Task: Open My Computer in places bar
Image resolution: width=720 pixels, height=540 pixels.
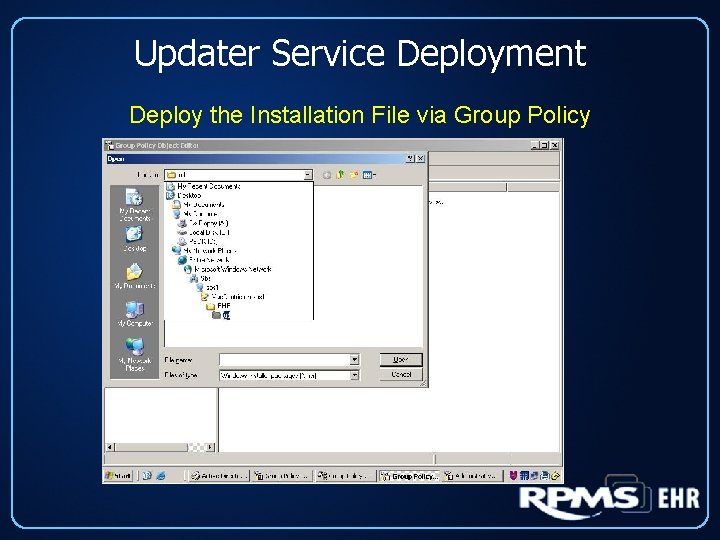Action: 135,314
